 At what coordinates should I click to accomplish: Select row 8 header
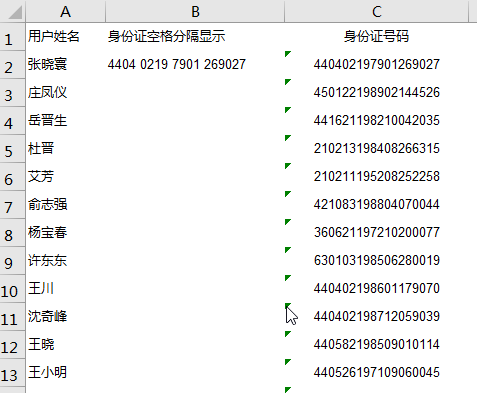[x=12, y=233]
